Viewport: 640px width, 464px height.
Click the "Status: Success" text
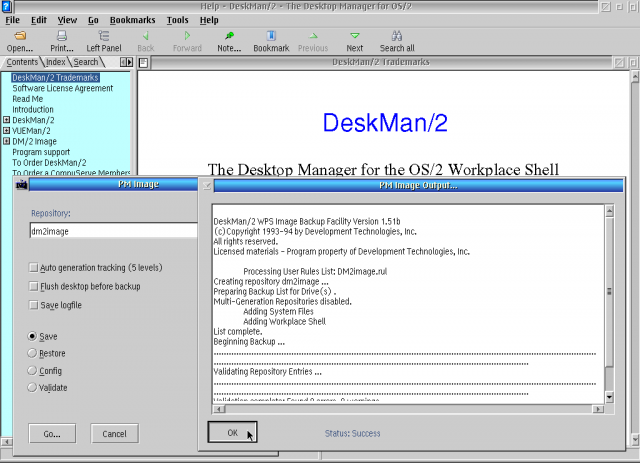coord(352,433)
